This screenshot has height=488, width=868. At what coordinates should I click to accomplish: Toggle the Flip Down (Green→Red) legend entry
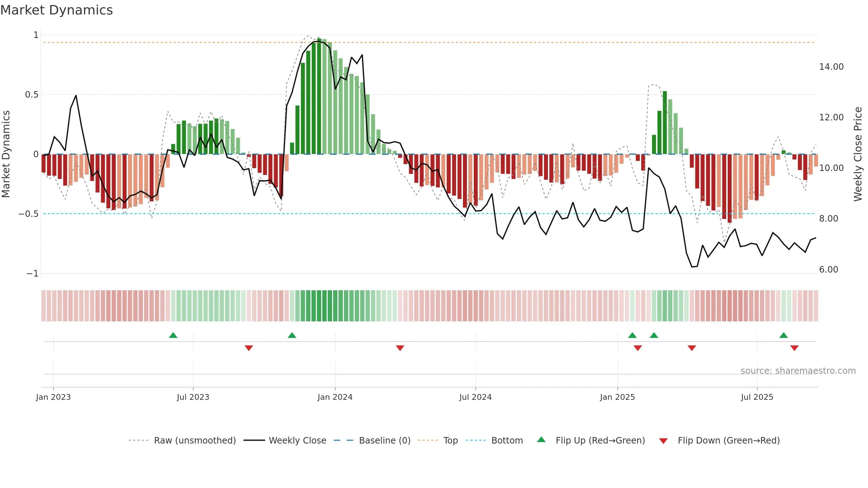tap(719, 440)
